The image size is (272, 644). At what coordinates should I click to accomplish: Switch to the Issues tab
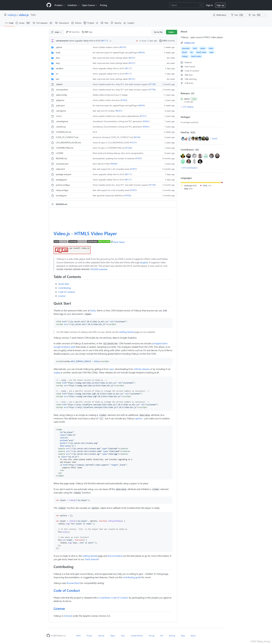pyautogui.click(x=23, y=23)
